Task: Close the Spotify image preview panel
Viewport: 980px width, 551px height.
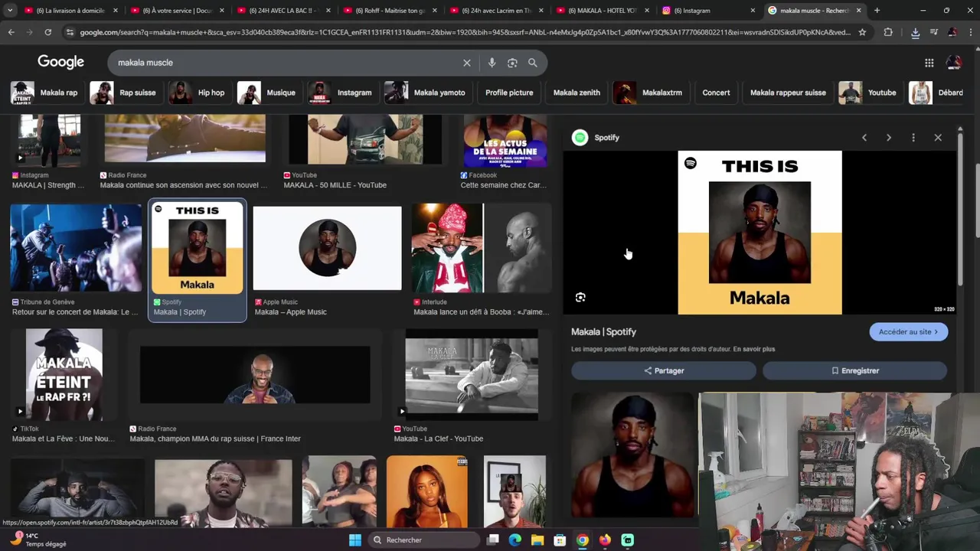Action: tap(938, 138)
